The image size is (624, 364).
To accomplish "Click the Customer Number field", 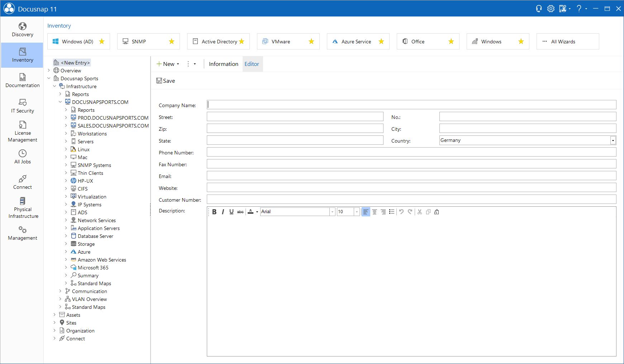I will pos(411,199).
